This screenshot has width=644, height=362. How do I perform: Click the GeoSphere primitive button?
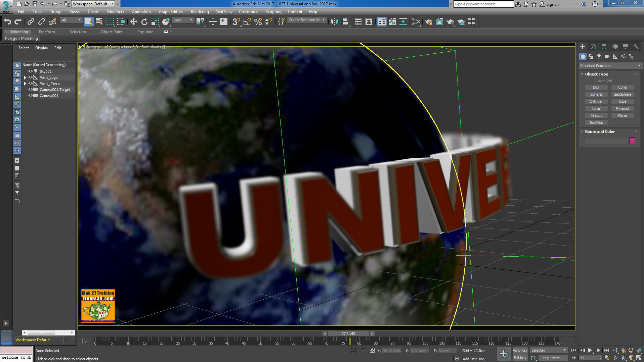pos(622,94)
